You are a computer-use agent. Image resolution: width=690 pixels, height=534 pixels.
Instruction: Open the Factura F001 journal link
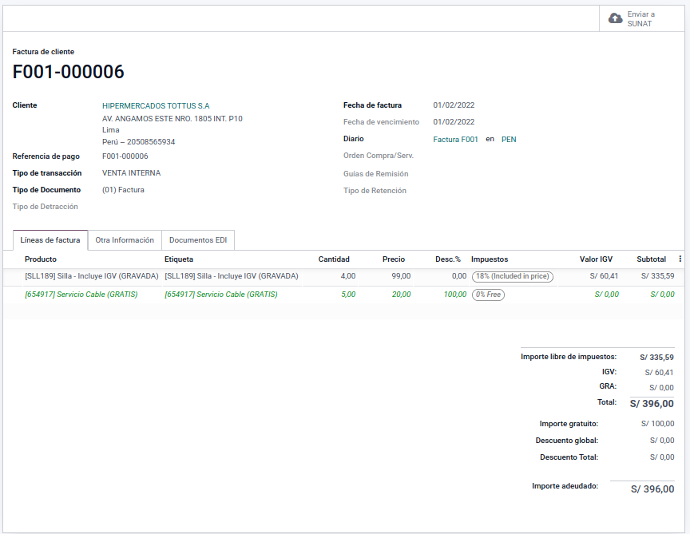tap(455, 139)
